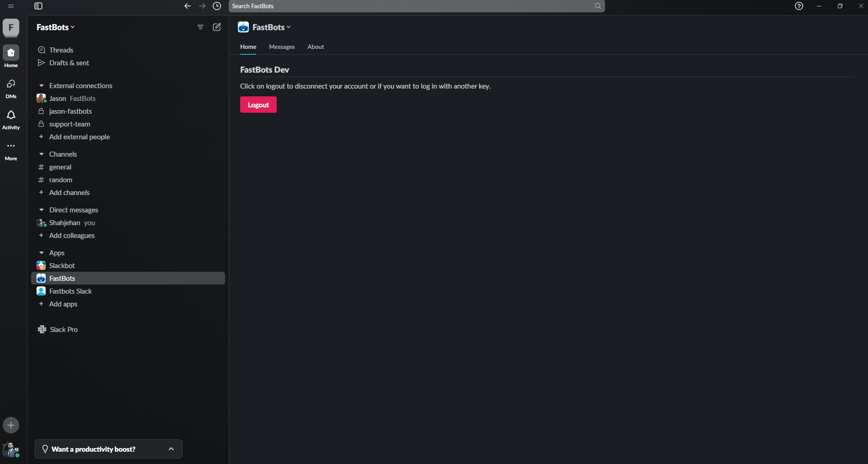Open the help question mark icon
Screen dimensions: 868x464
point(799,6)
